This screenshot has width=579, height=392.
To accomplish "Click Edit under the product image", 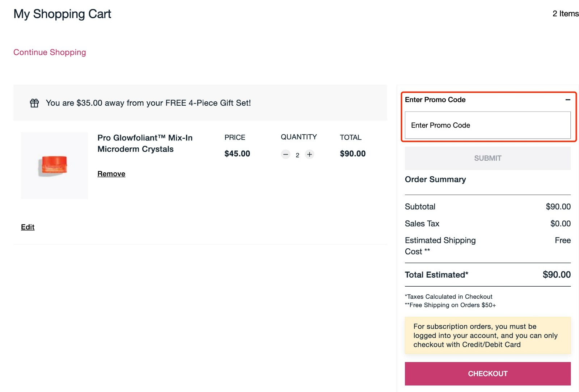I will coord(28,227).
